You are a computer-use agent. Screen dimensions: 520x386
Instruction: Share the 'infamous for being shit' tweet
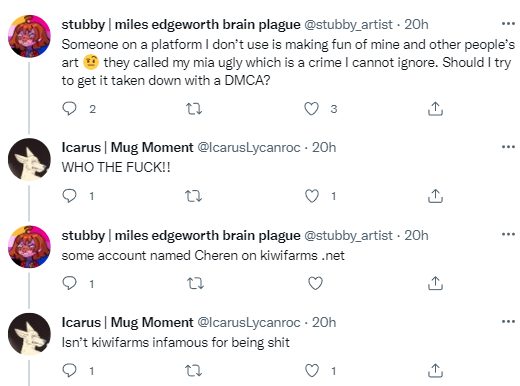[435, 371]
